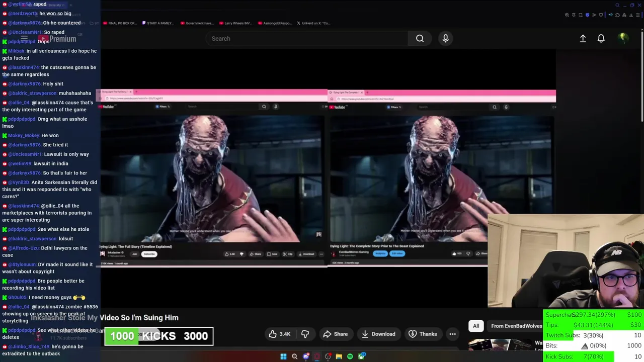
Task: Open the browser extensions cube icon
Action: point(617,15)
